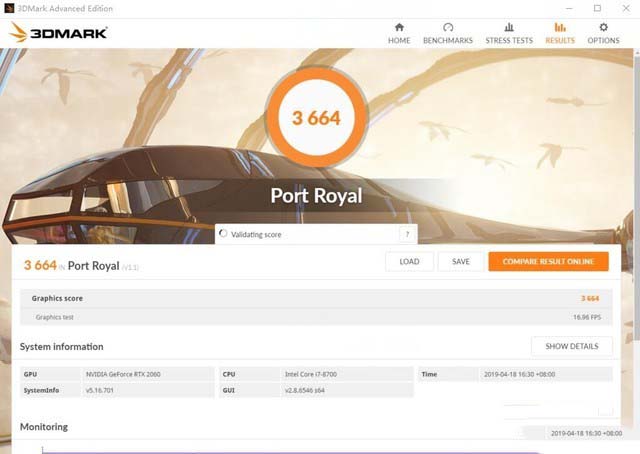The height and width of the screenshot is (454, 640).
Task: Click the Monitoring heading
Action: pyautogui.click(x=44, y=427)
